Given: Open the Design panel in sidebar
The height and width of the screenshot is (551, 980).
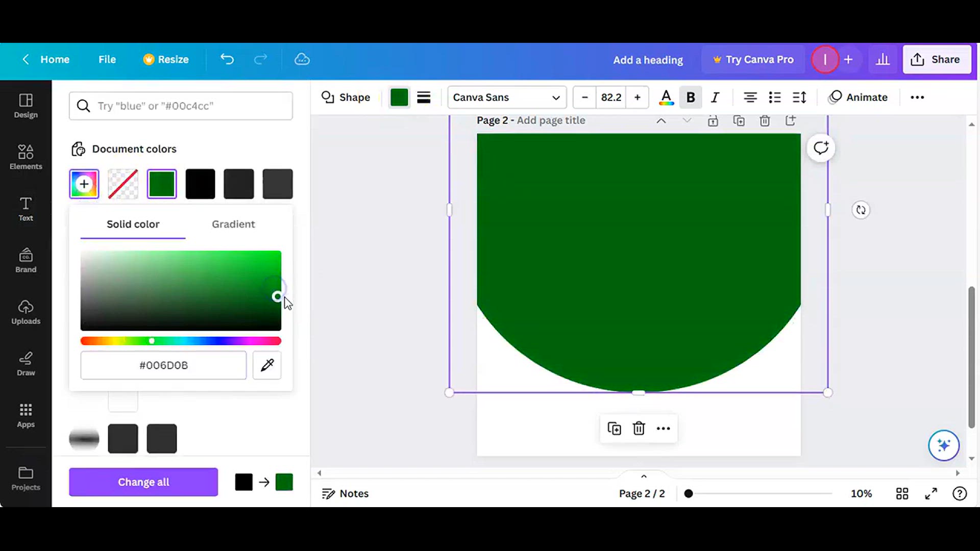Looking at the screenshot, I should pyautogui.click(x=26, y=106).
